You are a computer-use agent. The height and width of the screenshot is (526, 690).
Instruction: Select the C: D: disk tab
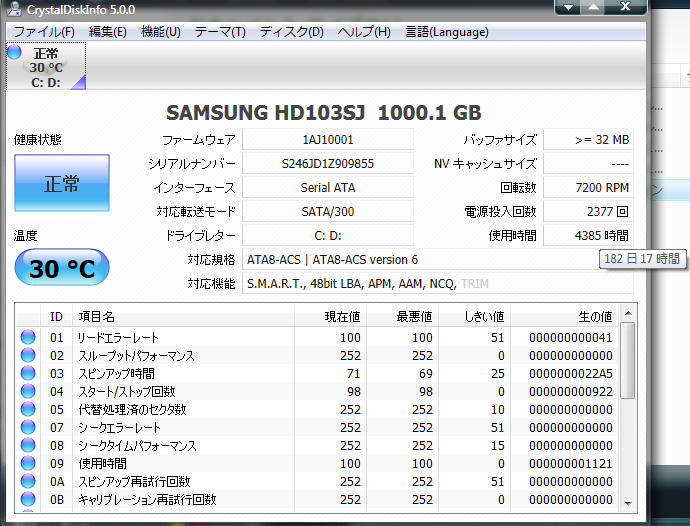(x=46, y=66)
